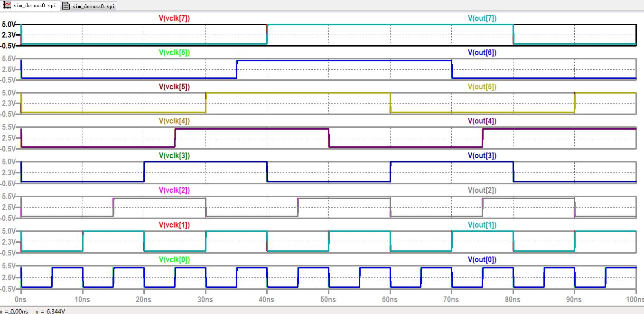Screen dimensions: 644x314
Task: Click the 40ns time axis label
Action: click(x=267, y=300)
